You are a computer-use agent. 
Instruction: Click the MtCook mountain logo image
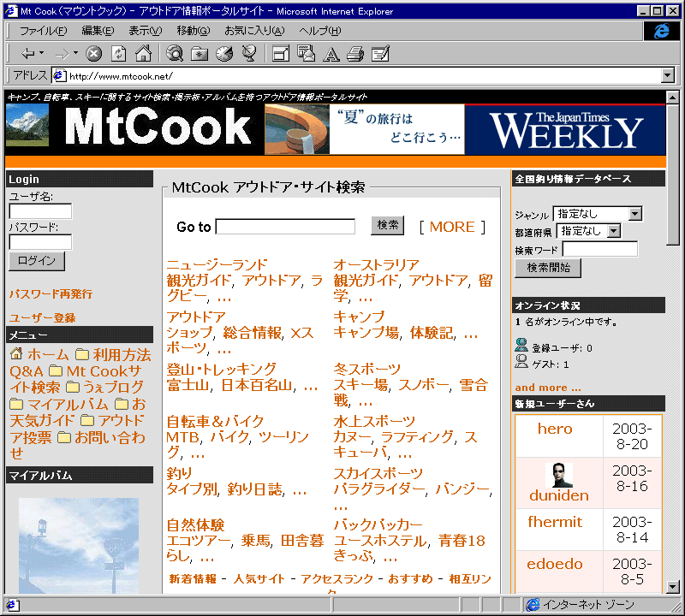coord(27,125)
